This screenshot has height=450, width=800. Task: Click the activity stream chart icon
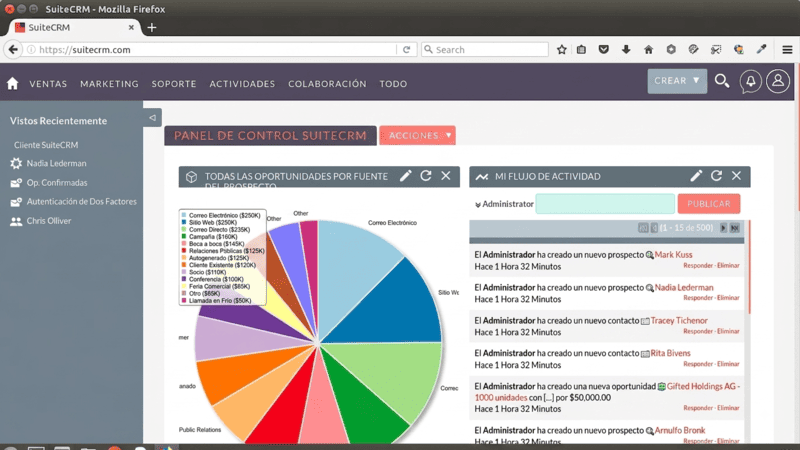482,177
